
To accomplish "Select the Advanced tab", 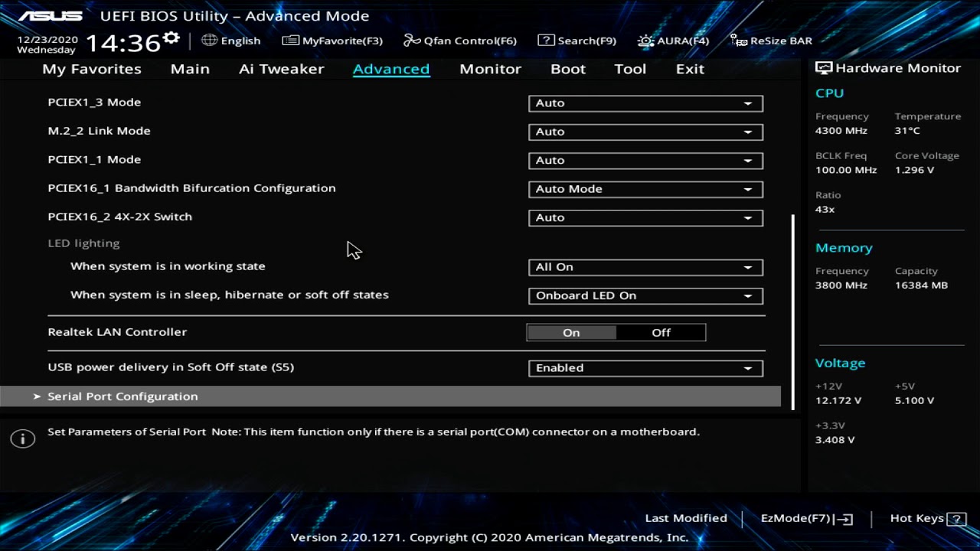I will click(391, 69).
